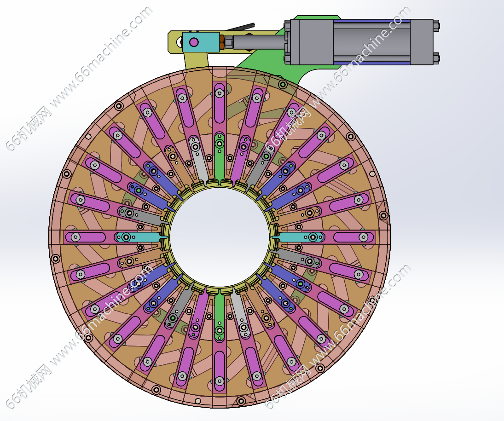
Task: Click the rear end cap of the cylinder
Action: point(421,42)
